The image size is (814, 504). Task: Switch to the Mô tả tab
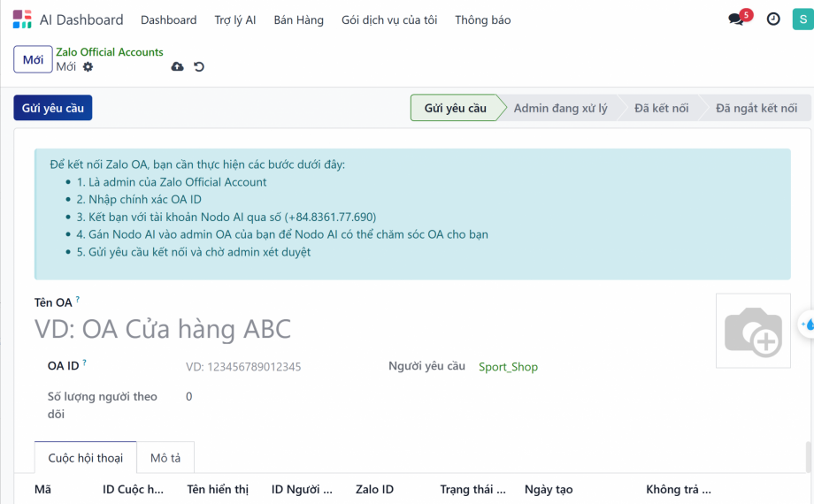point(165,458)
